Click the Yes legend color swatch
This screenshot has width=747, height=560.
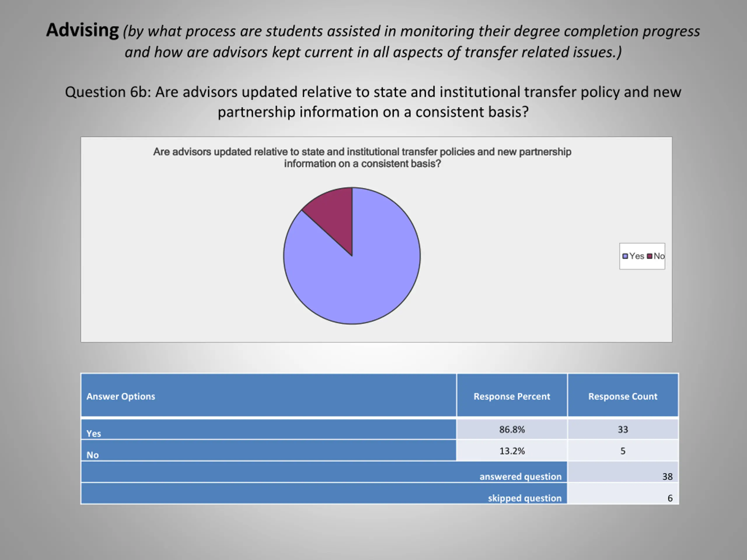[x=625, y=256]
